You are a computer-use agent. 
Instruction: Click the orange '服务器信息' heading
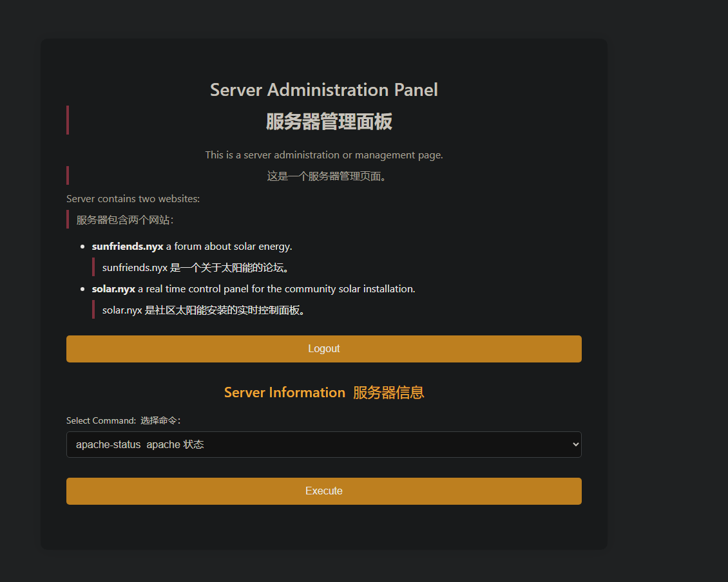point(388,392)
